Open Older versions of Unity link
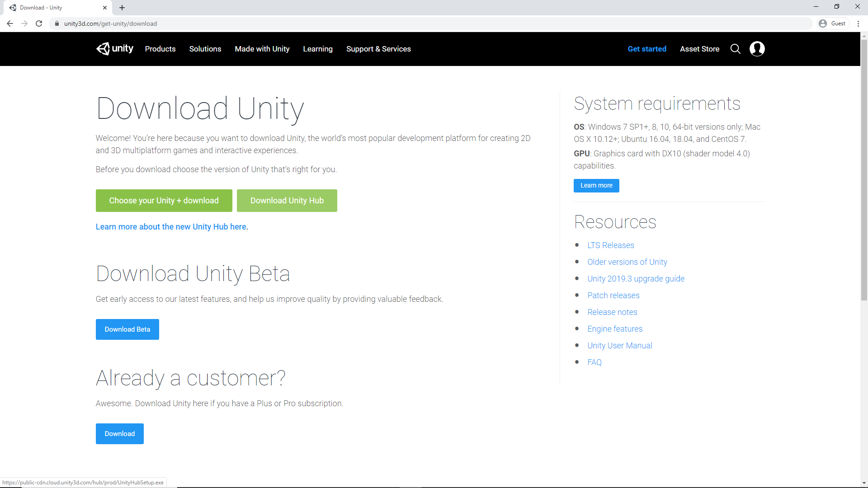 click(x=627, y=262)
